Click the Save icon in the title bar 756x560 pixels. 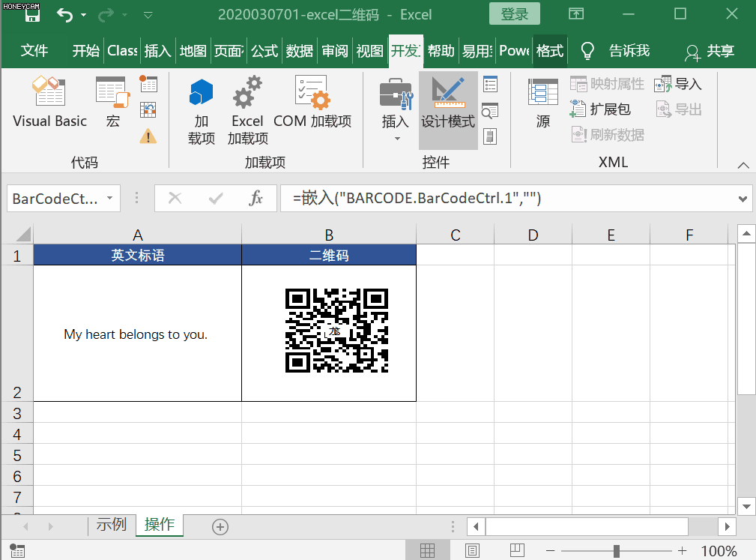[x=31, y=16]
